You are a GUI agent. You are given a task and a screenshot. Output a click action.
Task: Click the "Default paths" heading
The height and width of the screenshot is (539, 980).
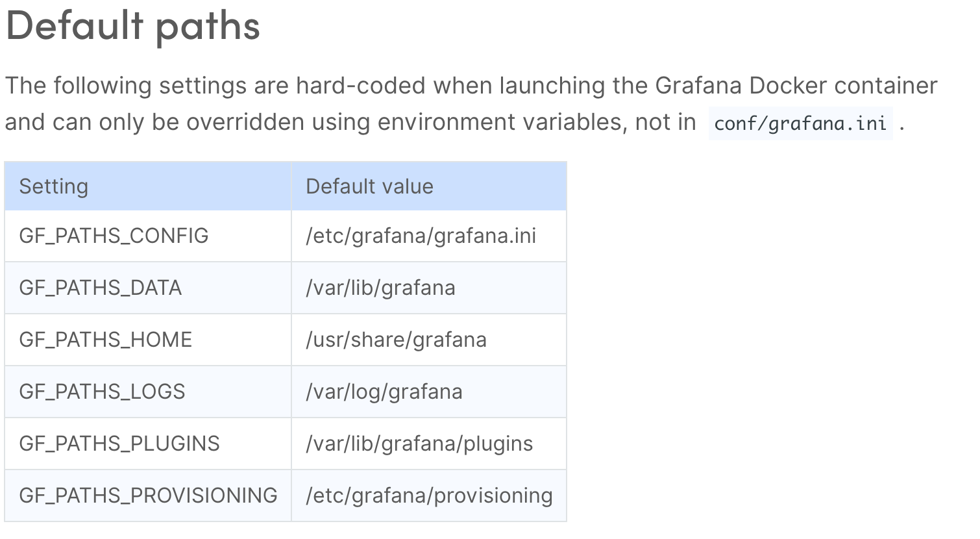(133, 26)
